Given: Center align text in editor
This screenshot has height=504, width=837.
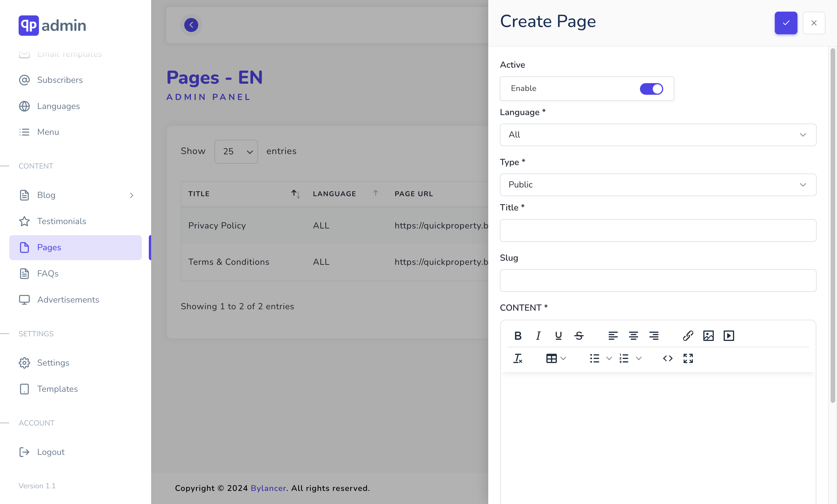Looking at the screenshot, I should coord(633,335).
